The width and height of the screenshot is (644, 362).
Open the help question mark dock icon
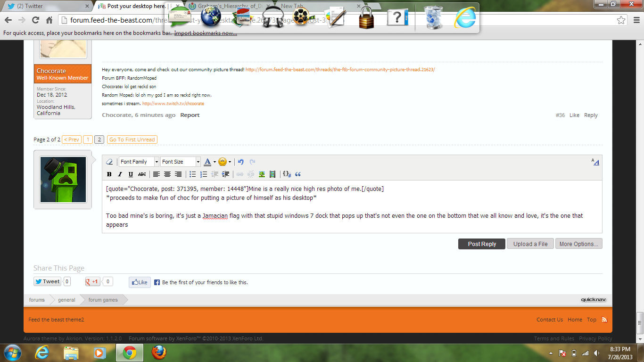tap(397, 17)
